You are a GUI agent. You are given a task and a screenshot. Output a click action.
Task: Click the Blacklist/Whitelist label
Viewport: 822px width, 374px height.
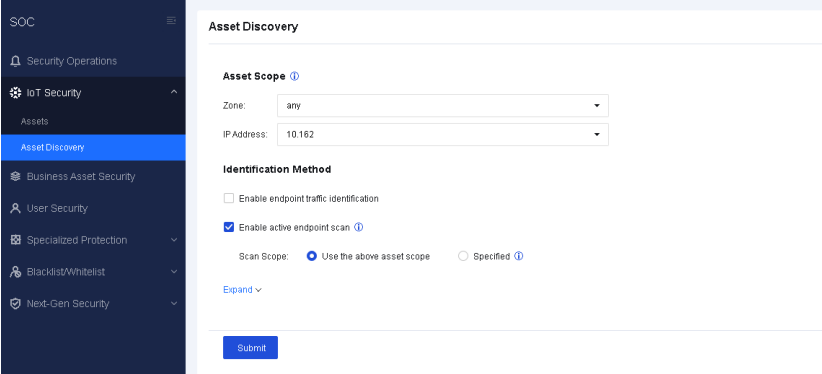(x=66, y=272)
